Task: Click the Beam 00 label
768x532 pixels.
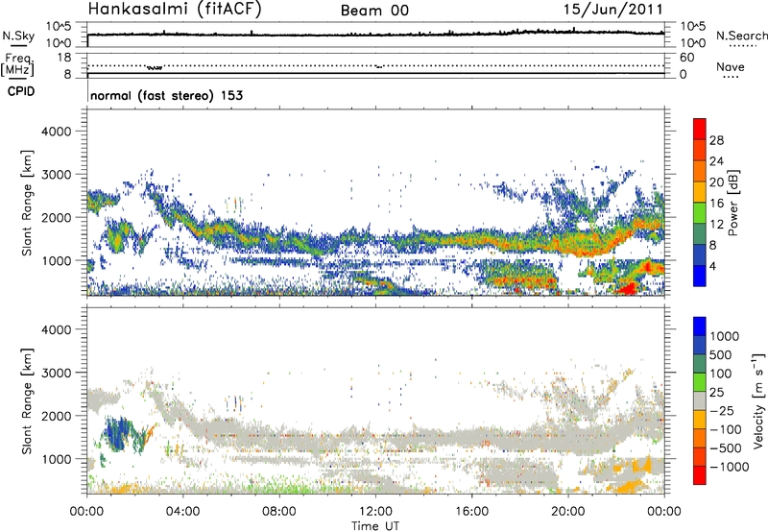Action: (x=374, y=11)
